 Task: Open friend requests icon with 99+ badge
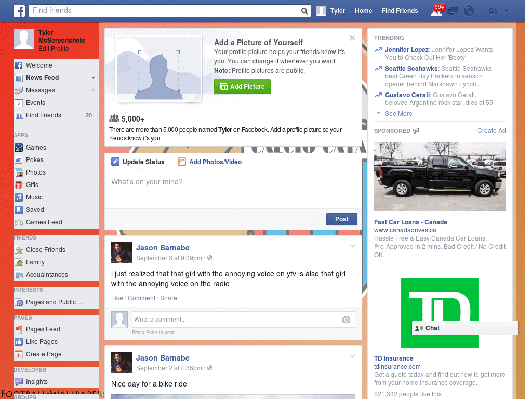click(436, 11)
